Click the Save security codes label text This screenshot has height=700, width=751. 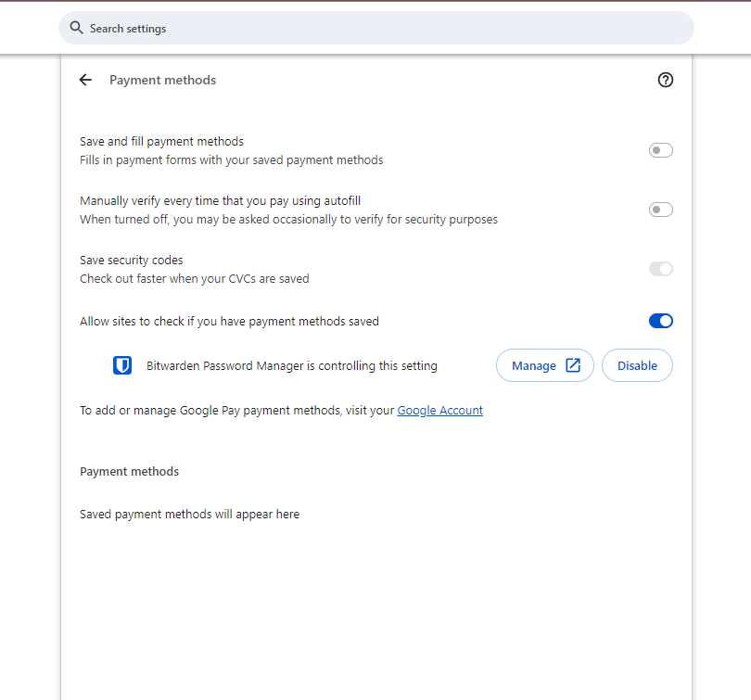point(132,260)
